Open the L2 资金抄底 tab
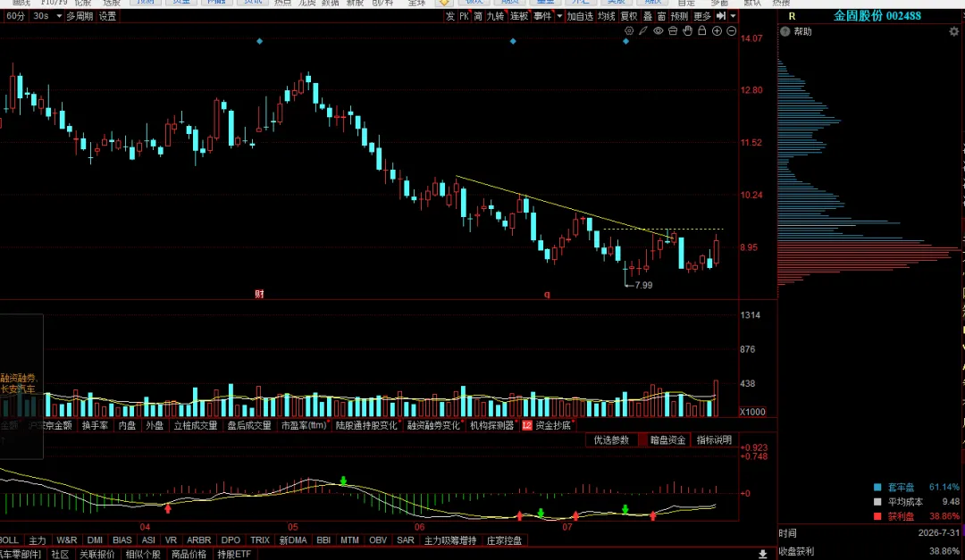965x560 pixels. 547,425
